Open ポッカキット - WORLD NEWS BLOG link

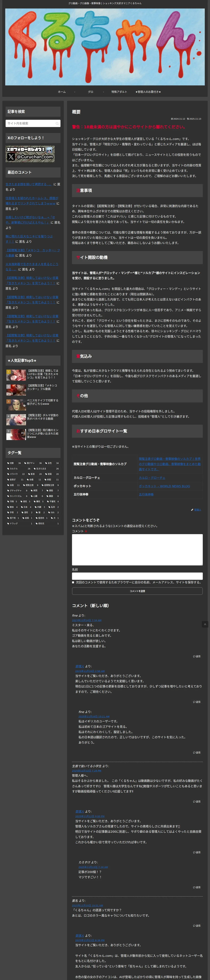164,486
